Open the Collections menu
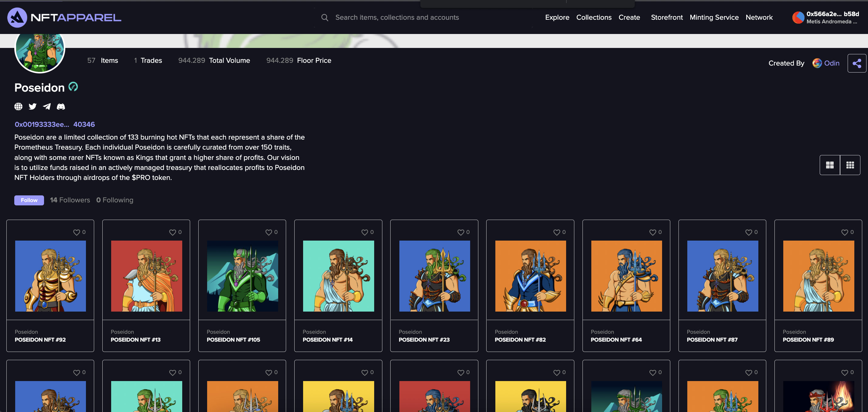Screen dimensions: 868x412 point(594,18)
